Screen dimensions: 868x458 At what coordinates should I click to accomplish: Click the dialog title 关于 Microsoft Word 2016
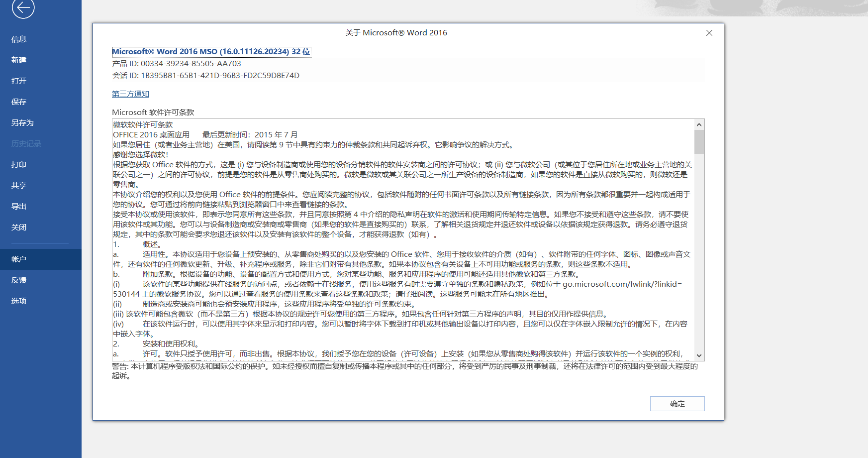click(x=396, y=33)
